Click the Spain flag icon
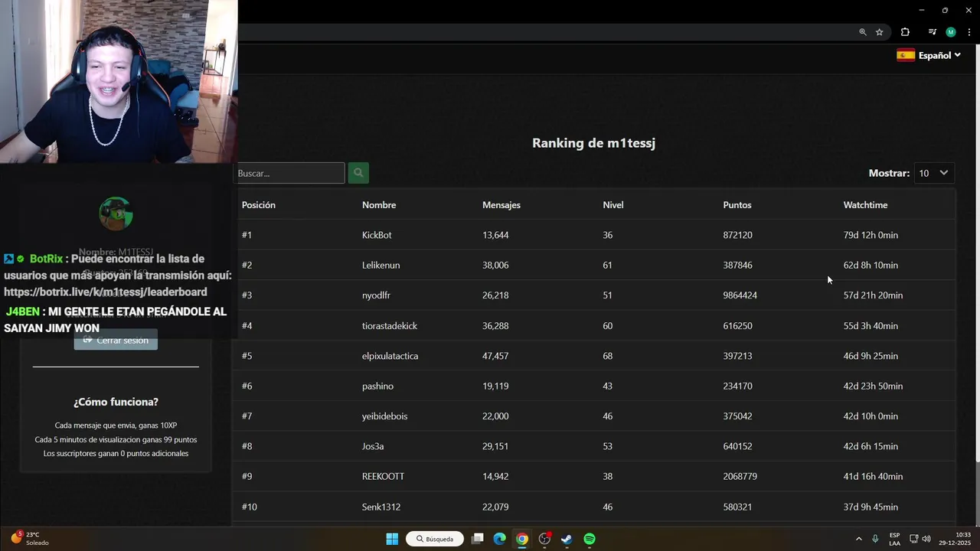 tap(906, 55)
